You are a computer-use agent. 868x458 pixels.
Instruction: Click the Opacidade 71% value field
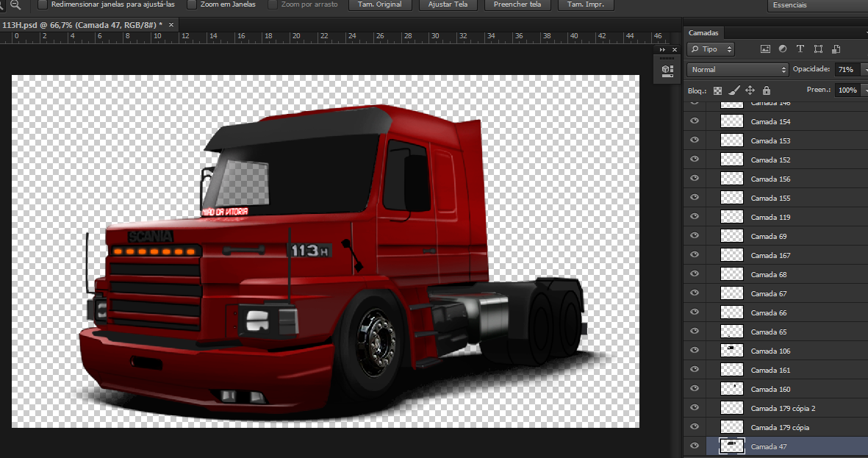point(847,70)
